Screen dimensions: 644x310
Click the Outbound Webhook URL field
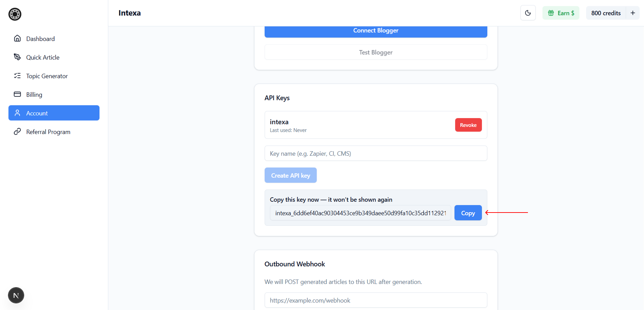coord(376,300)
